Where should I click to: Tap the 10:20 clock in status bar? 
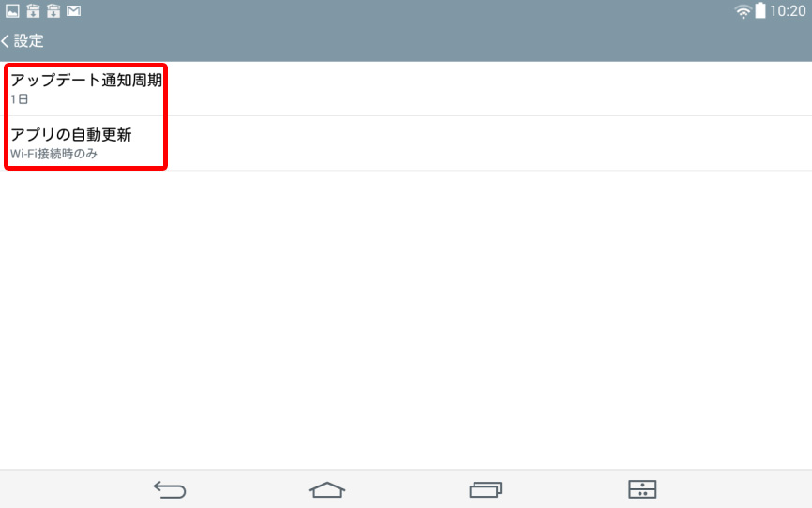click(x=788, y=11)
